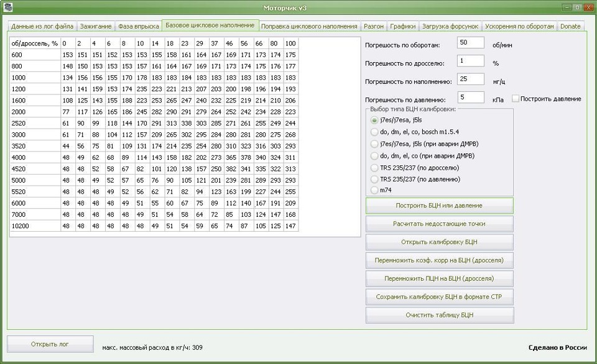Open the Ускорения по оборотам tab
Viewport: 597px width, 364px height.
click(519, 26)
